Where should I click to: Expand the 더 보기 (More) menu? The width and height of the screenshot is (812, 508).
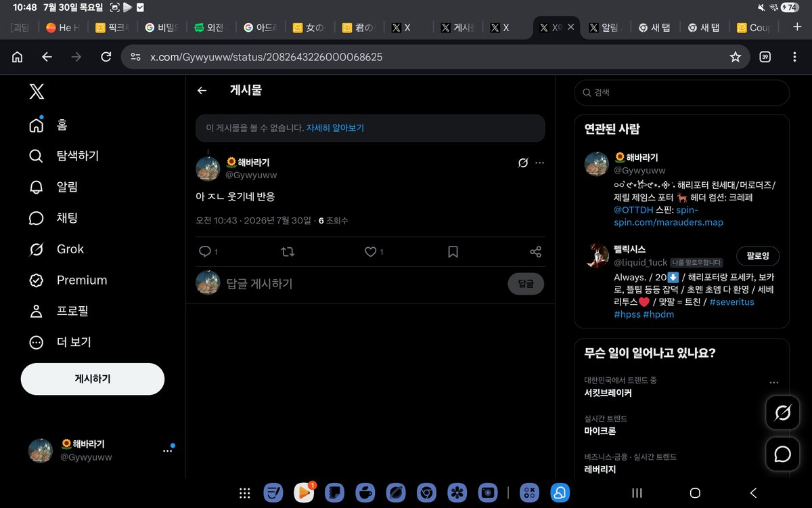point(60,342)
